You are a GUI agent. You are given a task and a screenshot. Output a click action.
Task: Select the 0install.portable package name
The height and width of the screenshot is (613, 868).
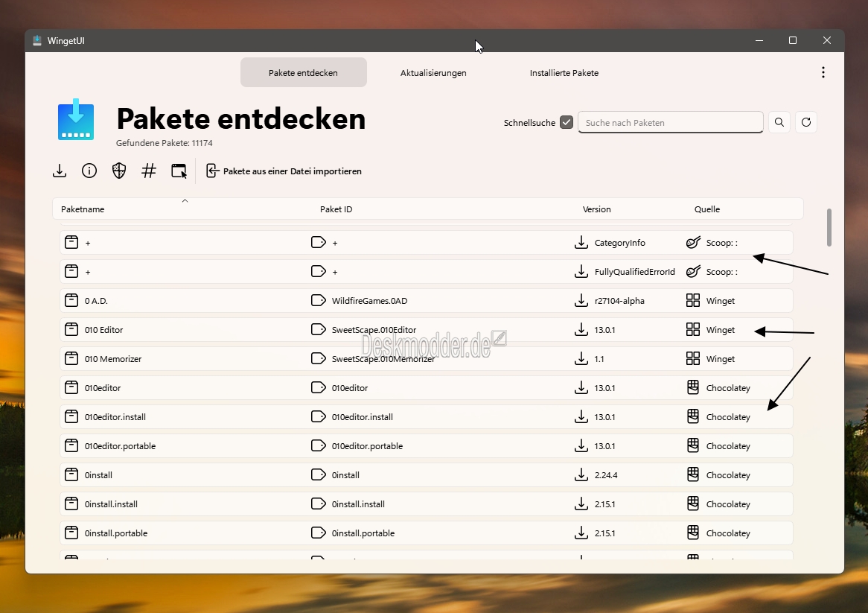pos(116,533)
